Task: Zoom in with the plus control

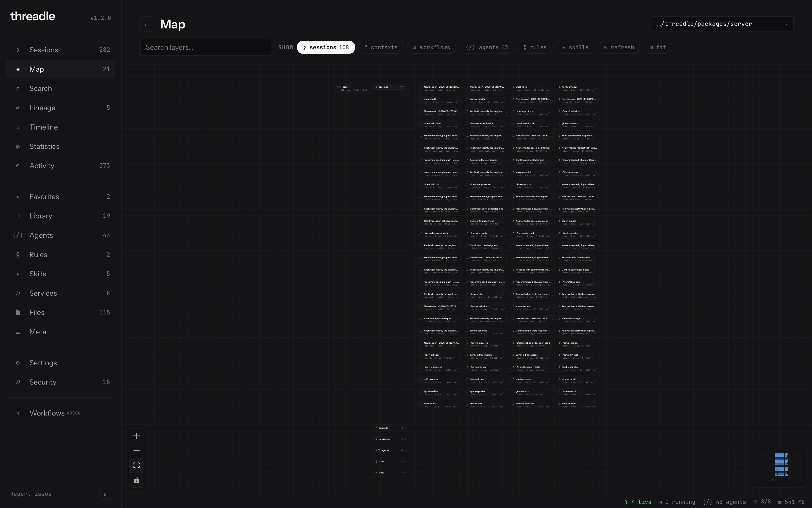Action: pyautogui.click(x=136, y=436)
